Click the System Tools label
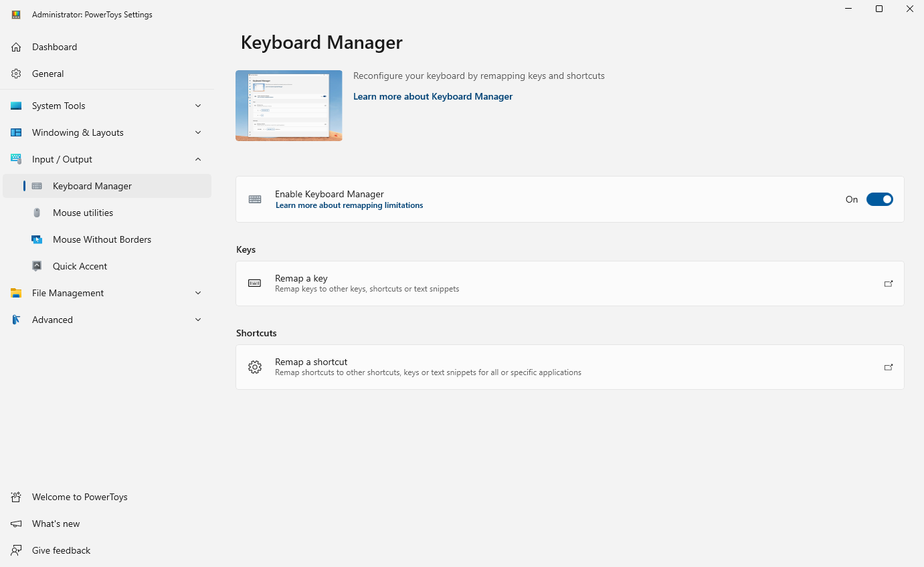This screenshot has height=567, width=924. tap(59, 106)
